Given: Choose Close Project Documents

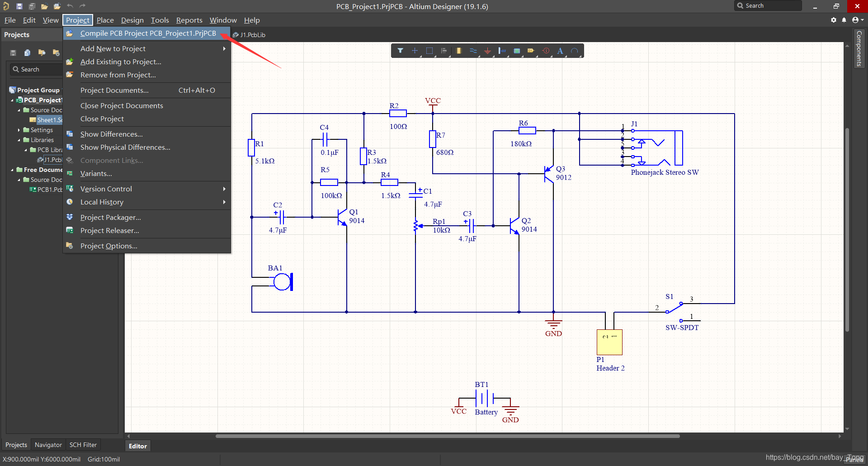Looking at the screenshot, I should [x=147, y=105].
